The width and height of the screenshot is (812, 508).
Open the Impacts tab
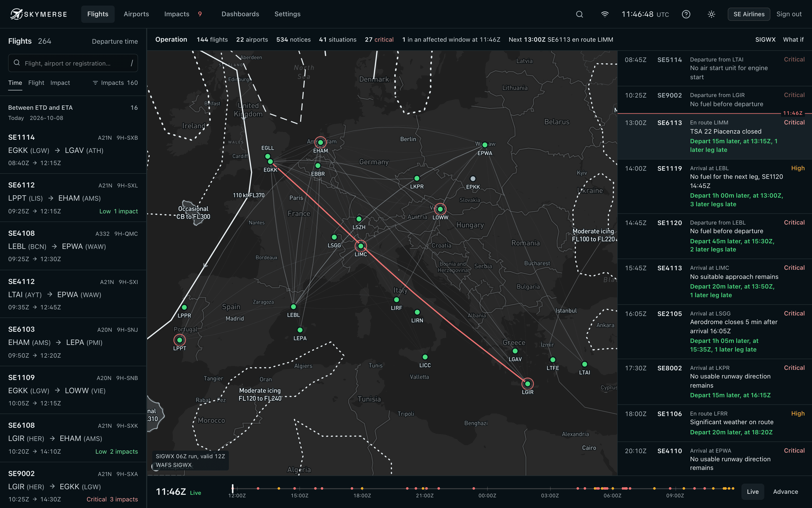(183, 14)
